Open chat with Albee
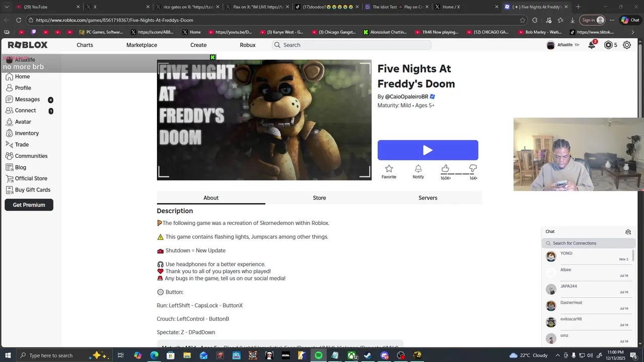Screen dimensions: 644x362 (588, 273)
